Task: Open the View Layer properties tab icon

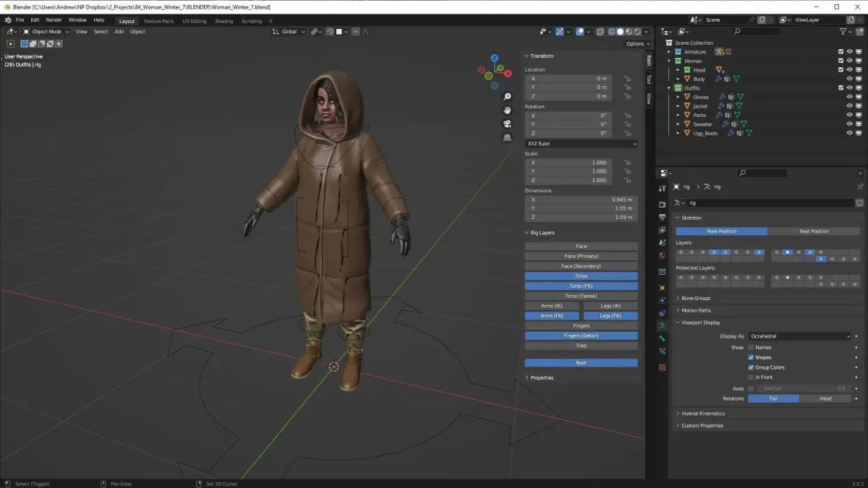Action: click(662, 230)
